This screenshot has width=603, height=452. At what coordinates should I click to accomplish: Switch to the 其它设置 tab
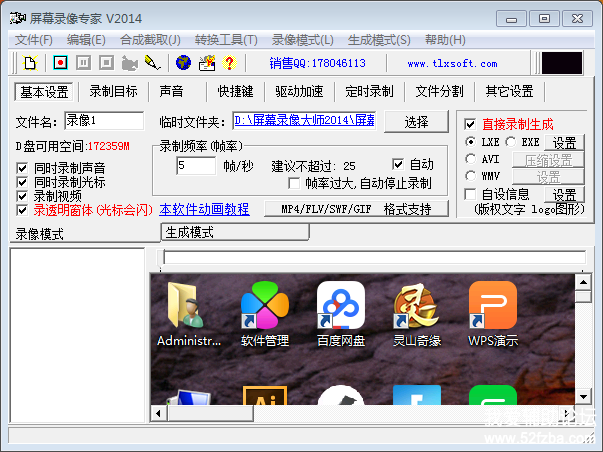(509, 92)
